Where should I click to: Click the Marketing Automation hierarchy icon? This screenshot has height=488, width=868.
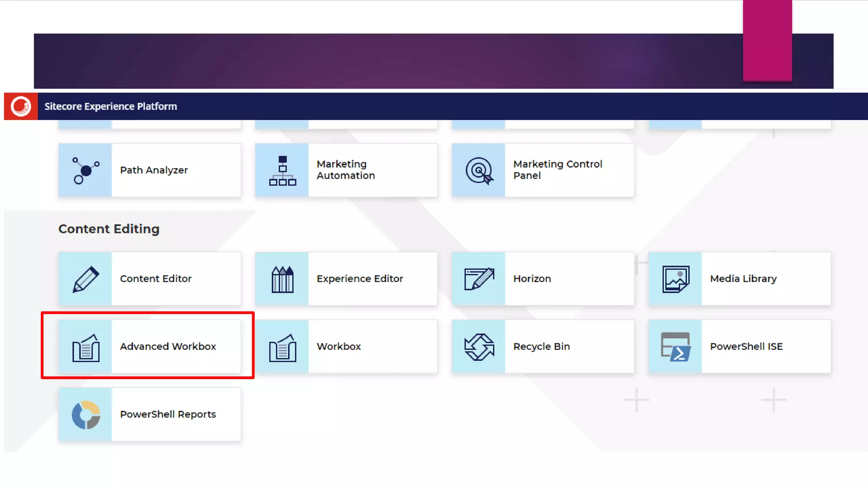[282, 170]
